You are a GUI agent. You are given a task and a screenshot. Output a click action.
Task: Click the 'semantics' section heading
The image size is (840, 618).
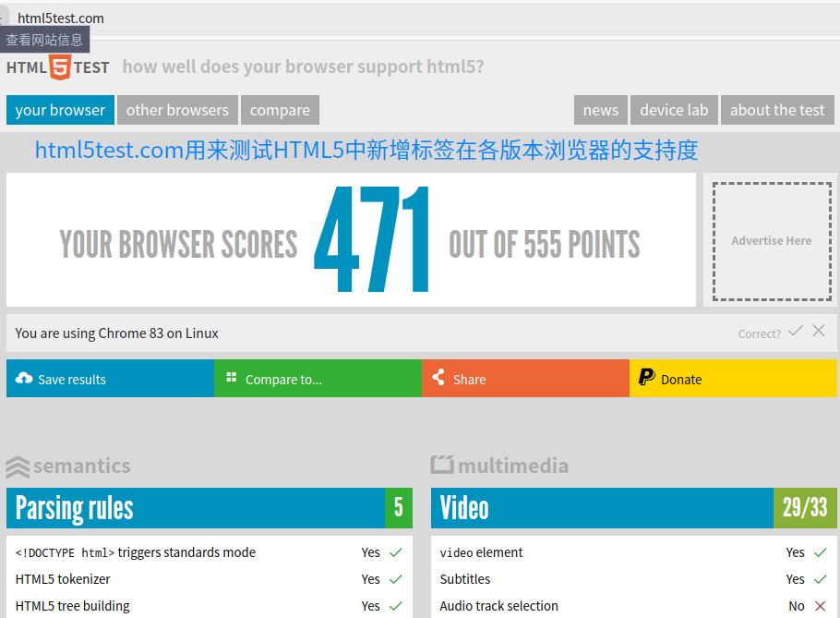(81, 466)
